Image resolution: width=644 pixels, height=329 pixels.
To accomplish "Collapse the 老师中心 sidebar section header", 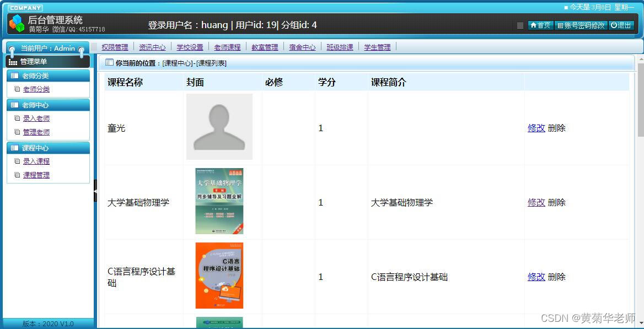I will coord(48,105).
